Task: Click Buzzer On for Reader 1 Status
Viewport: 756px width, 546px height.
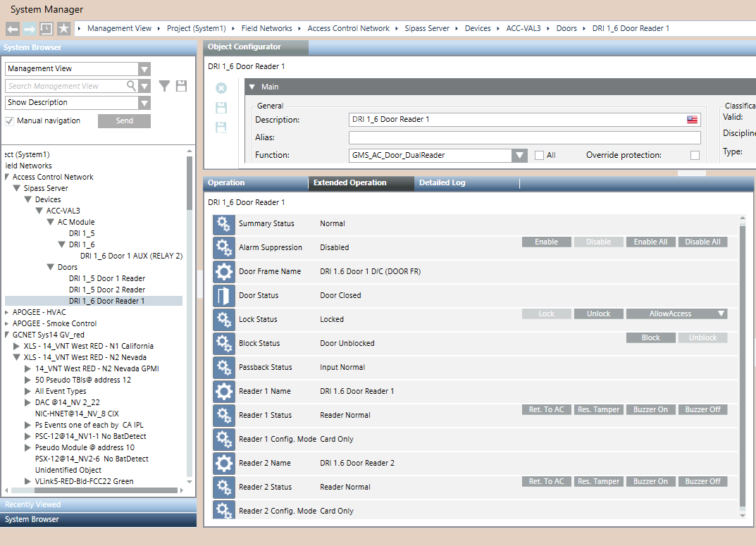Action: 650,409
